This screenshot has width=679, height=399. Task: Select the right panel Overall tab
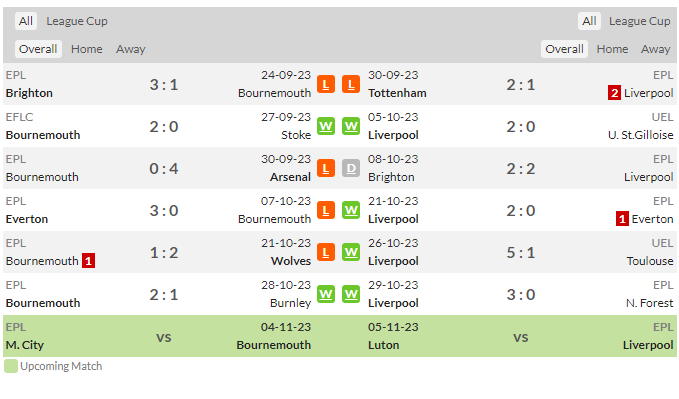pyautogui.click(x=564, y=49)
